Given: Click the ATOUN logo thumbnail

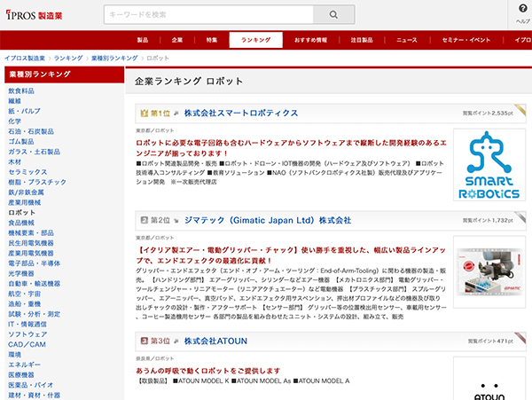Looking at the screenshot, I should click(489, 379).
